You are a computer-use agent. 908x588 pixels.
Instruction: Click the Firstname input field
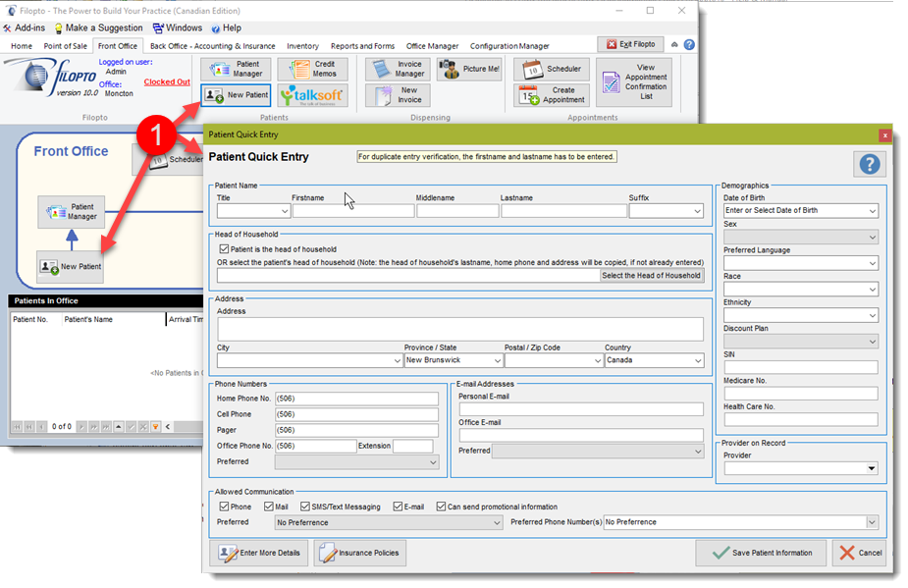tap(353, 211)
